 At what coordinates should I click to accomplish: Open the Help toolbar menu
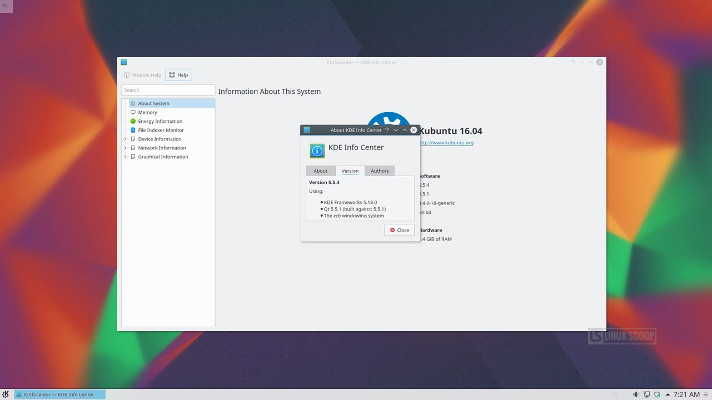178,75
